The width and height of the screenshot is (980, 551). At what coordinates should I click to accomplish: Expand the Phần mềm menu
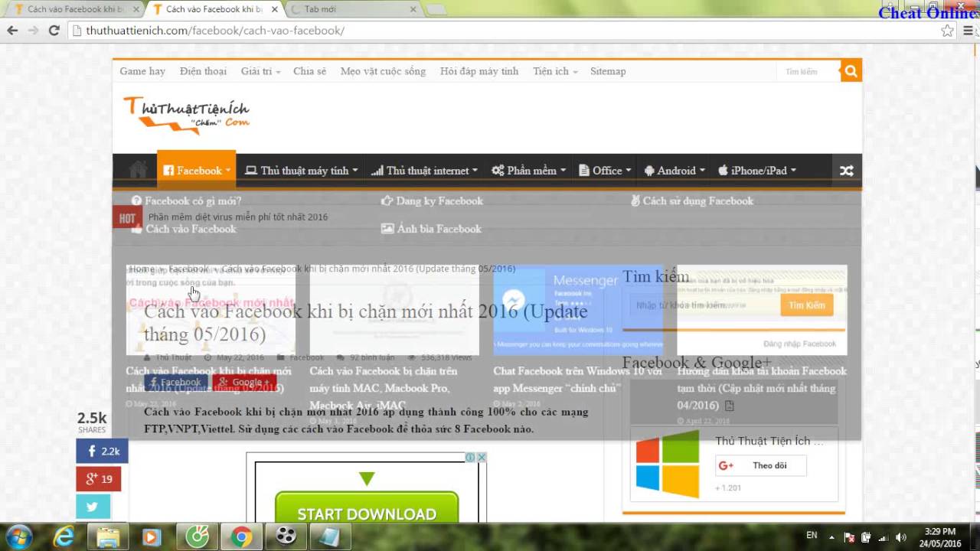point(529,170)
